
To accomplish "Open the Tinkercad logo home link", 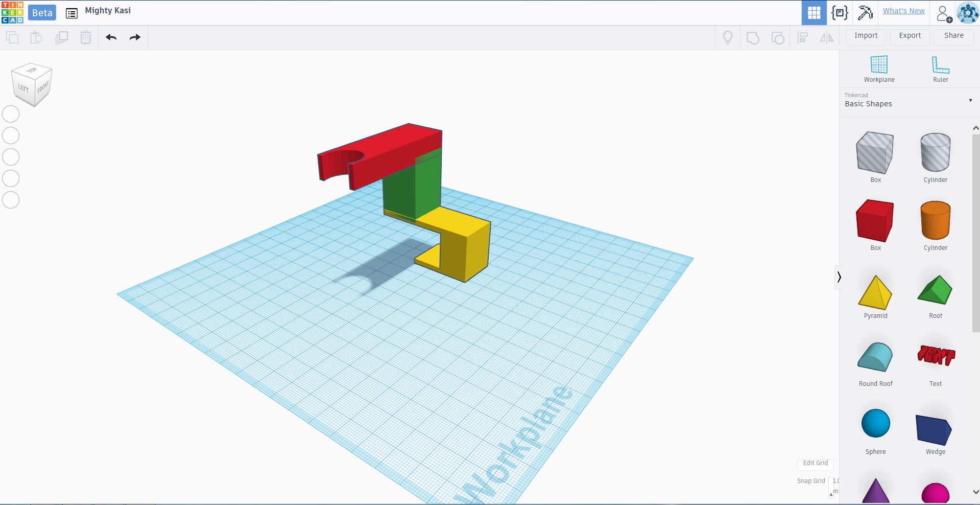I will 12,13.
